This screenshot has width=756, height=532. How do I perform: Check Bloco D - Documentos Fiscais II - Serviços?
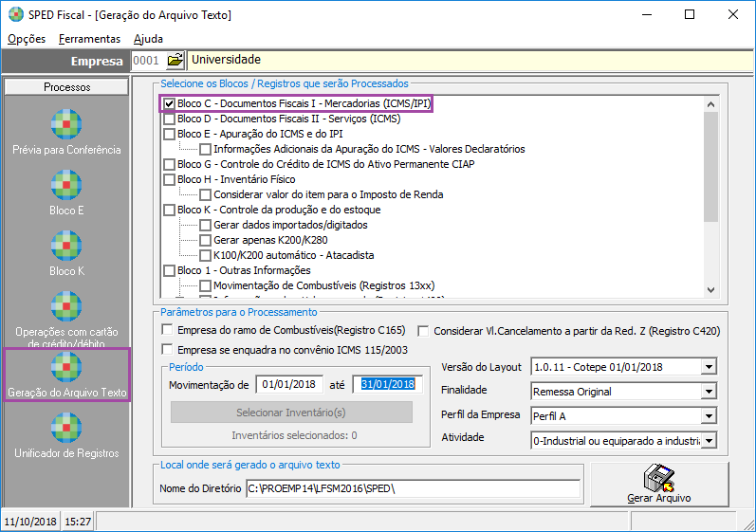[169, 119]
